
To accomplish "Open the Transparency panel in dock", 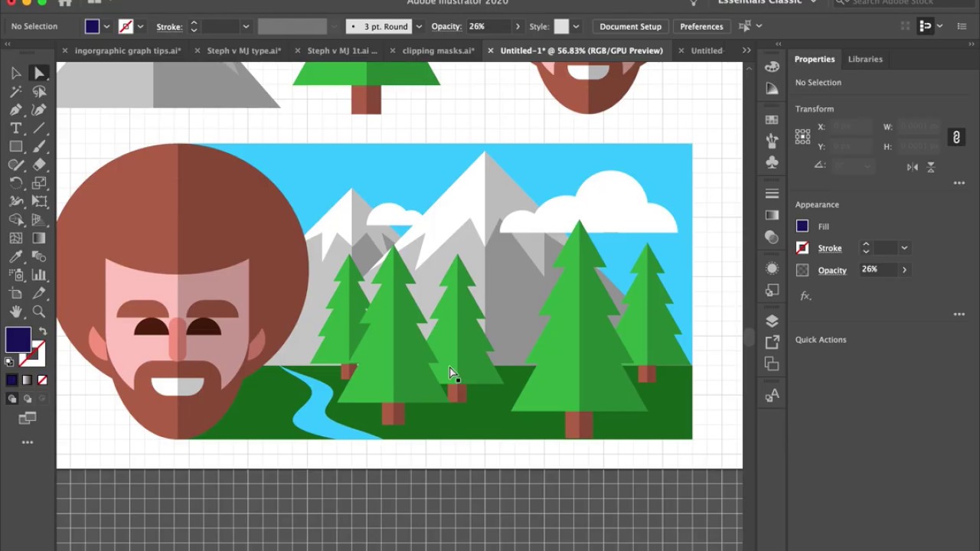I will (772, 238).
